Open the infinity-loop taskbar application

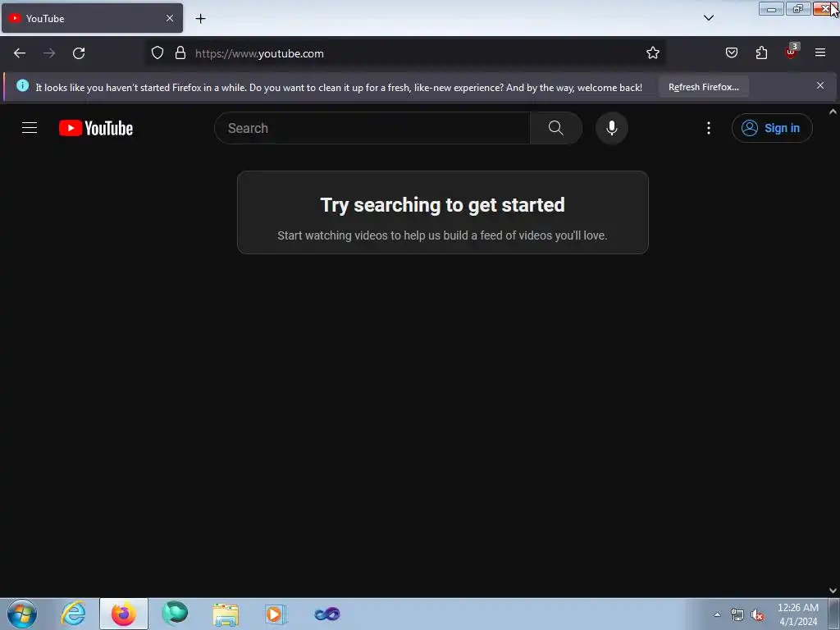(326, 614)
